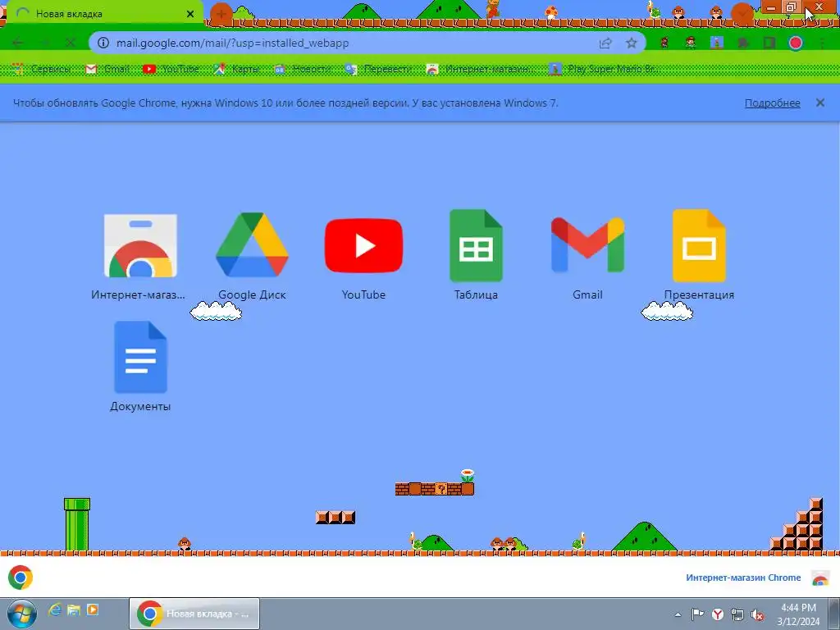Launch the large YouTube app icon

(x=363, y=245)
